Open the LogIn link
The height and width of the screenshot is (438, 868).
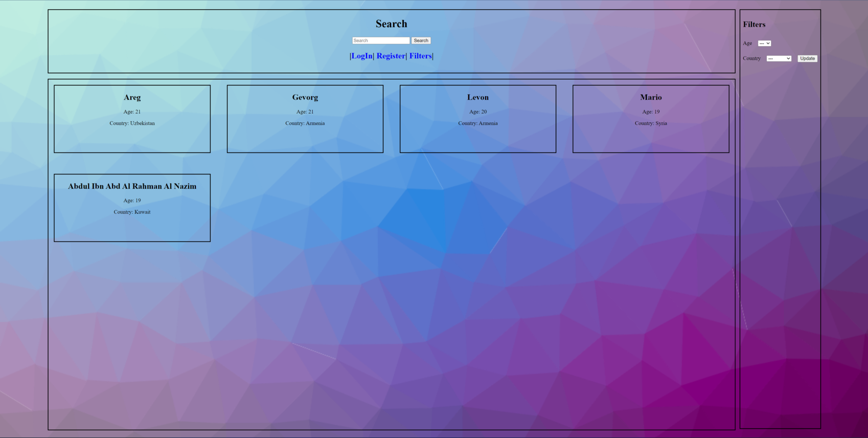click(x=362, y=56)
